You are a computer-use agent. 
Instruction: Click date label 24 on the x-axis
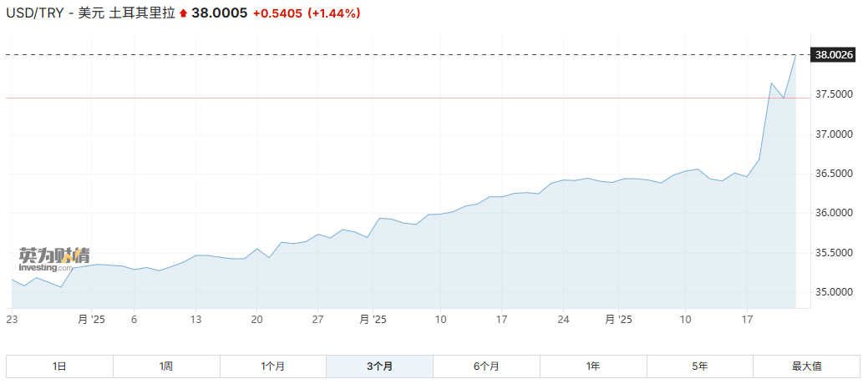pyautogui.click(x=563, y=319)
